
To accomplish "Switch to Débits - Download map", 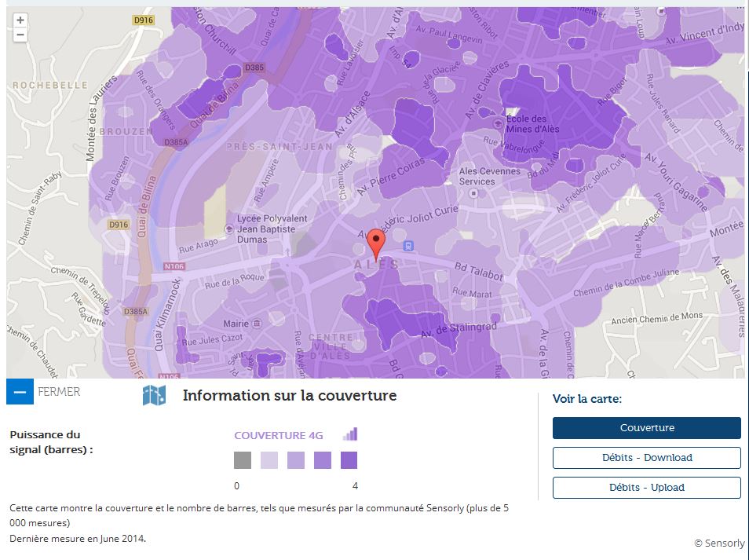I will [x=646, y=458].
